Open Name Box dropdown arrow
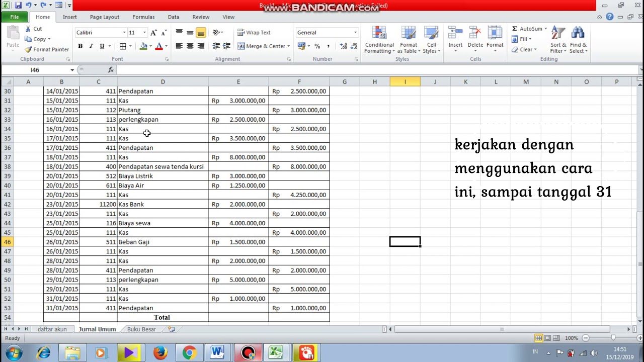644x362 pixels. 72,70
